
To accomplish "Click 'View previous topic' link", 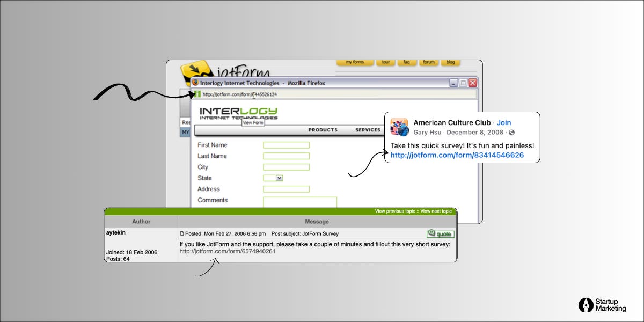I will pos(396,211).
